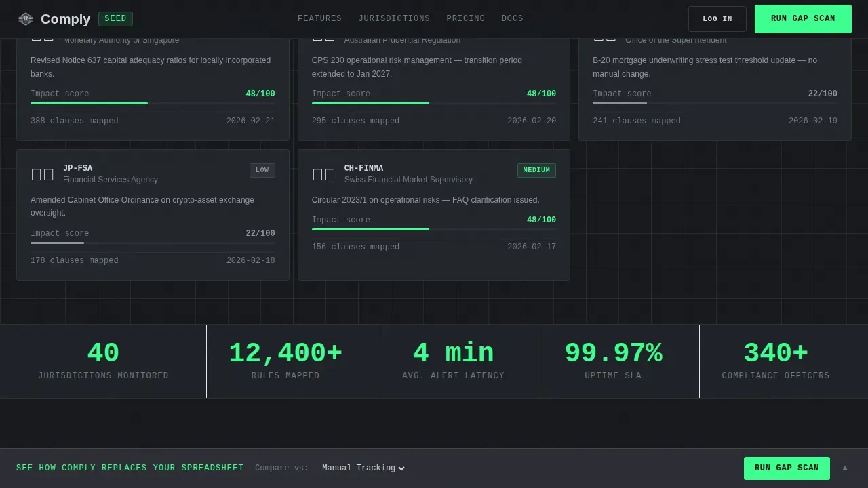Click the Log In button
This screenshot has height=488, width=868.
(x=717, y=19)
